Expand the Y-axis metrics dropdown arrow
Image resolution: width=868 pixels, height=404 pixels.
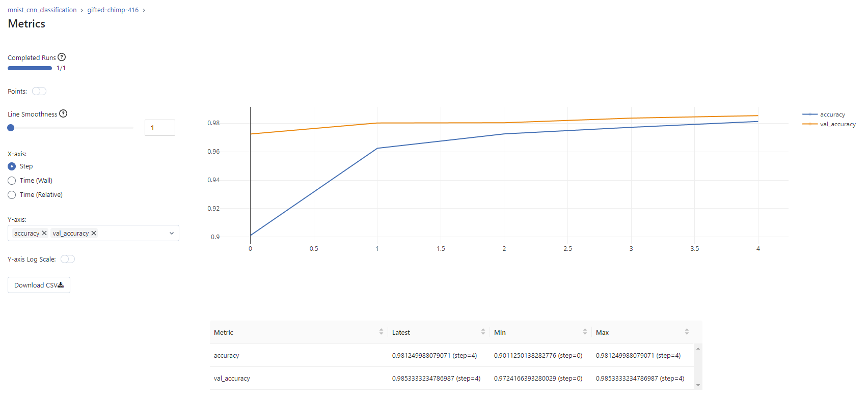[172, 234]
